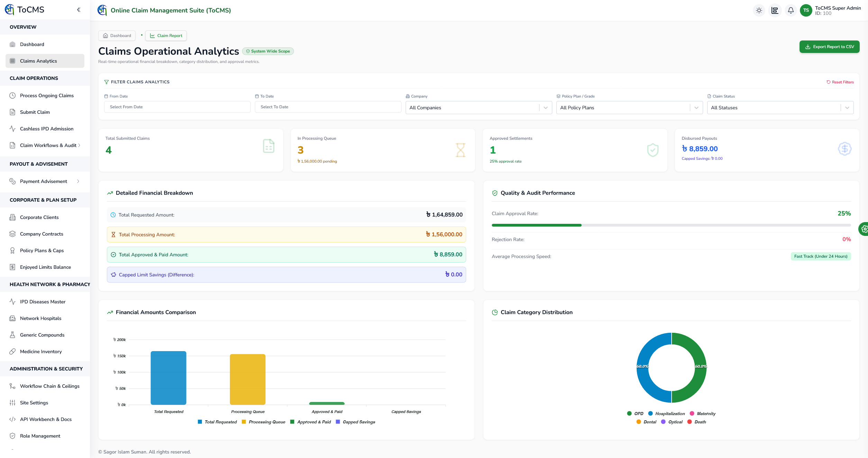The width and height of the screenshot is (868, 458).
Task: Click Reset Filters link
Action: click(840, 82)
